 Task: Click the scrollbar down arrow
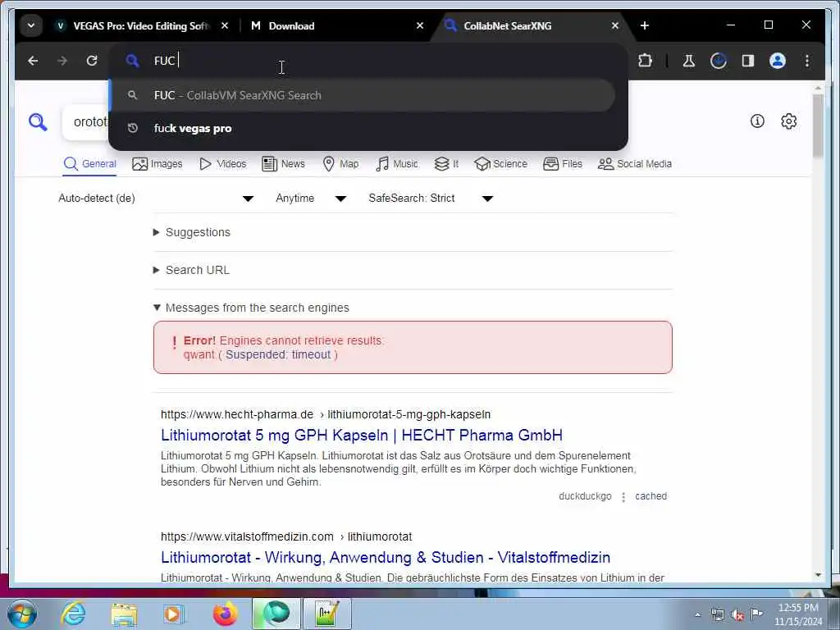point(818,575)
